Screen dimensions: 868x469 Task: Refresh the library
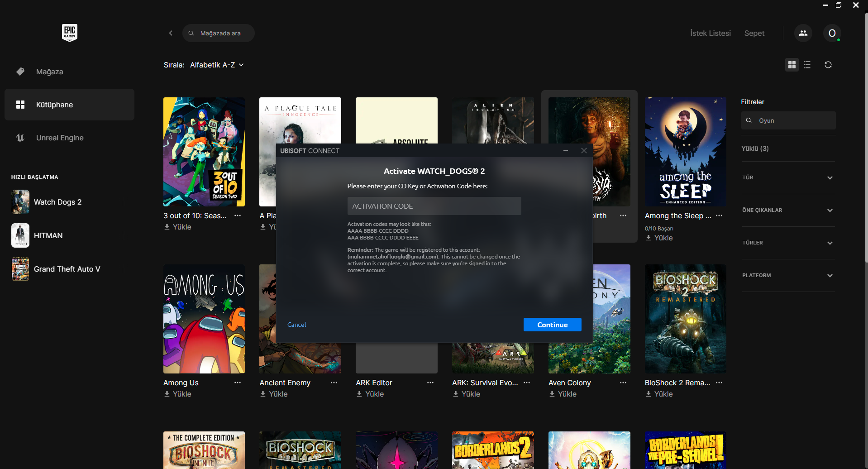(x=828, y=65)
